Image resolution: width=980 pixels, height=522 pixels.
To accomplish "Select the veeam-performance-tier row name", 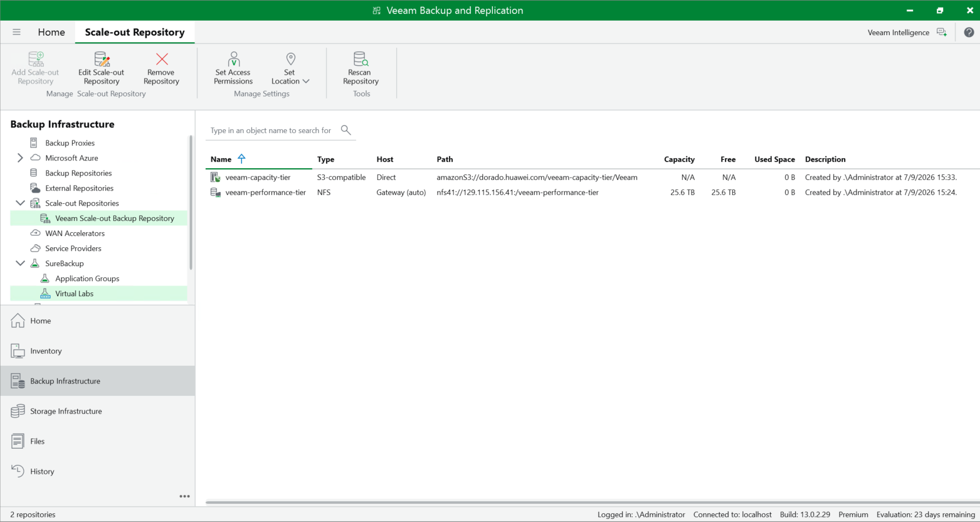I will point(266,193).
